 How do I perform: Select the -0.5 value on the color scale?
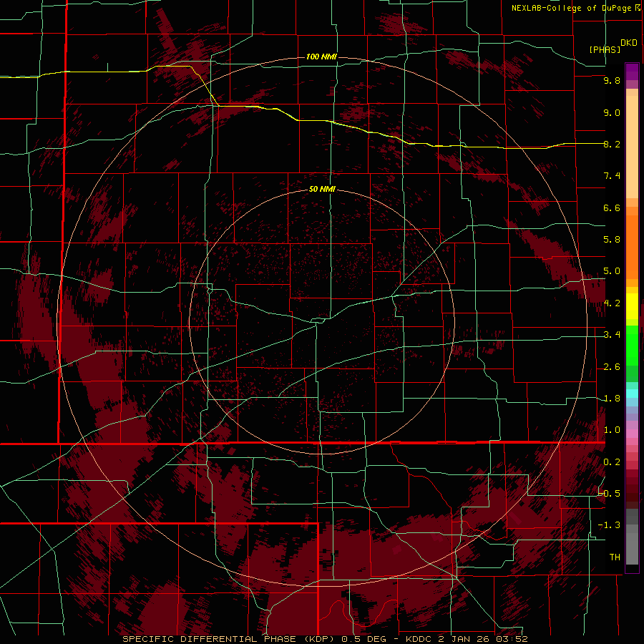point(610,494)
